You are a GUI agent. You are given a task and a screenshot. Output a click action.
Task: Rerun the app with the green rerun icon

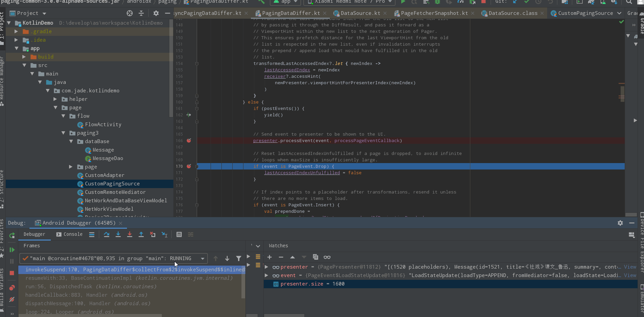pyautogui.click(x=12, y=235)
